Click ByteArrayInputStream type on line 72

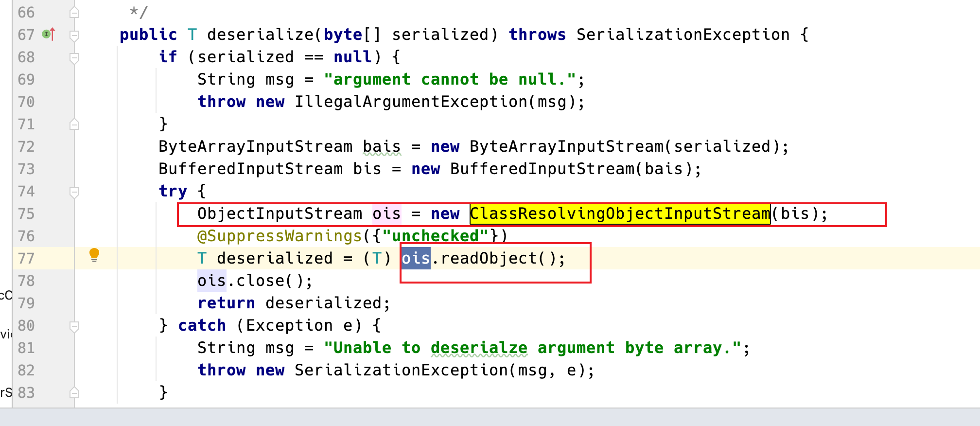tap(255, 146)
